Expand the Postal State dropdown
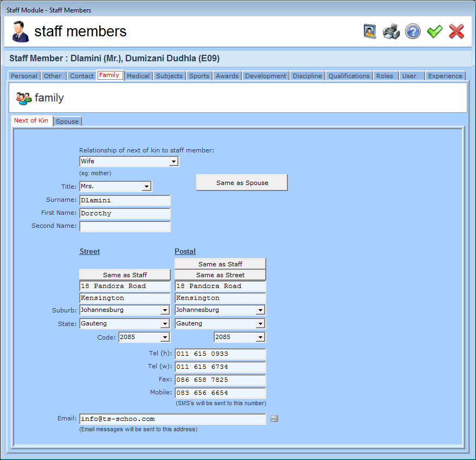This screenshot has height=460, width=476. [x=260, y=324]
